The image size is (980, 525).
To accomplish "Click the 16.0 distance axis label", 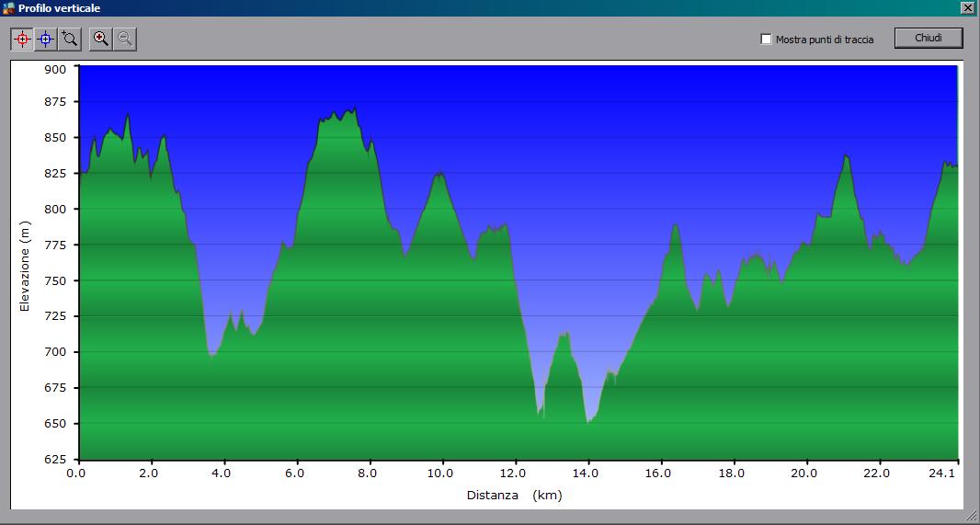I will pyautogui.click(x=659, y=474).
